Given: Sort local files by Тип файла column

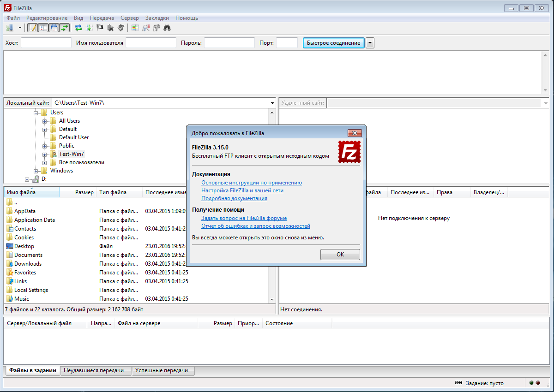Looking at the screenshot, I should point(120,192).
